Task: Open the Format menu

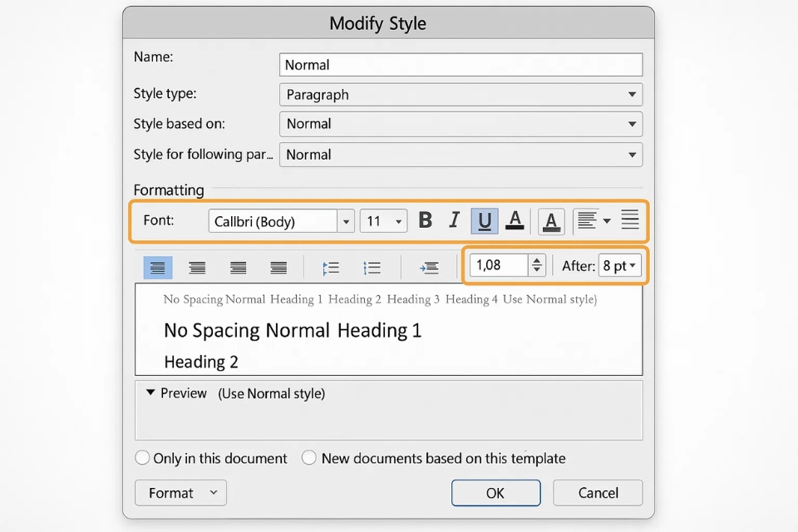Action: coord(180,492)
